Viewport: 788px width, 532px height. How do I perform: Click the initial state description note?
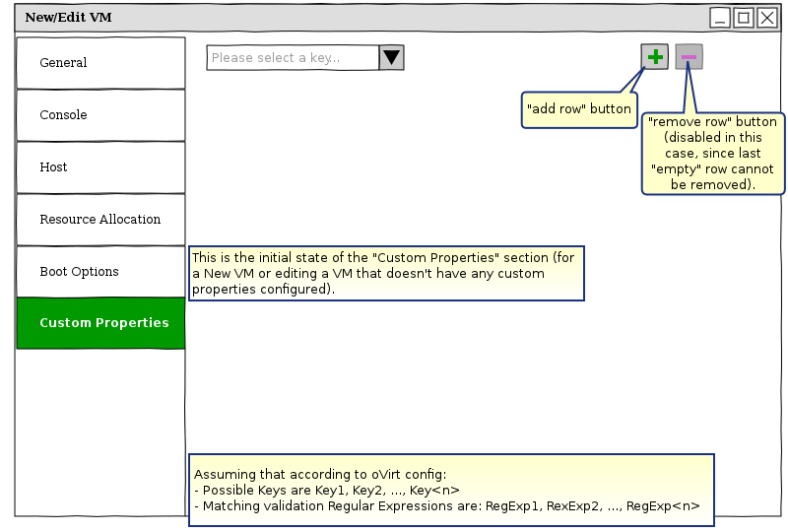[386, 273]
